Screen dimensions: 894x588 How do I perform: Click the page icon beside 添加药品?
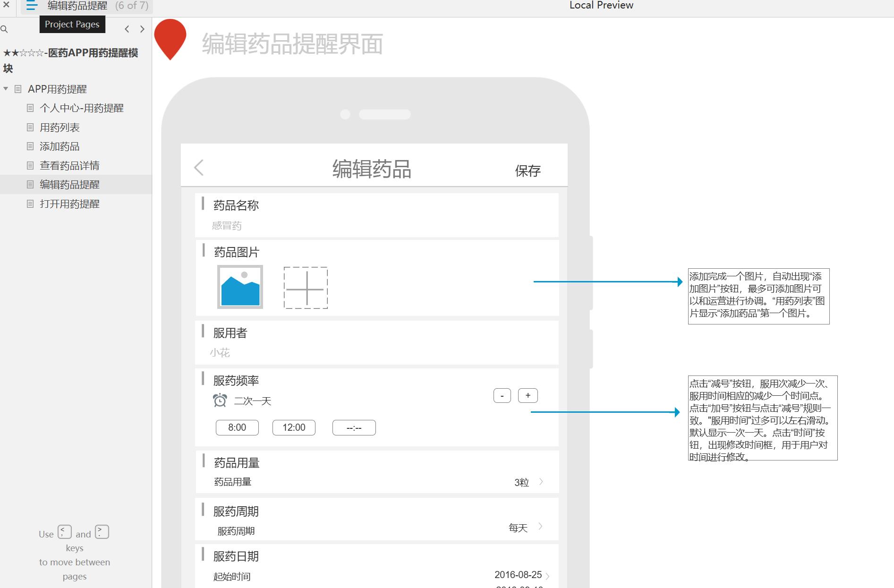click(30, 146)
